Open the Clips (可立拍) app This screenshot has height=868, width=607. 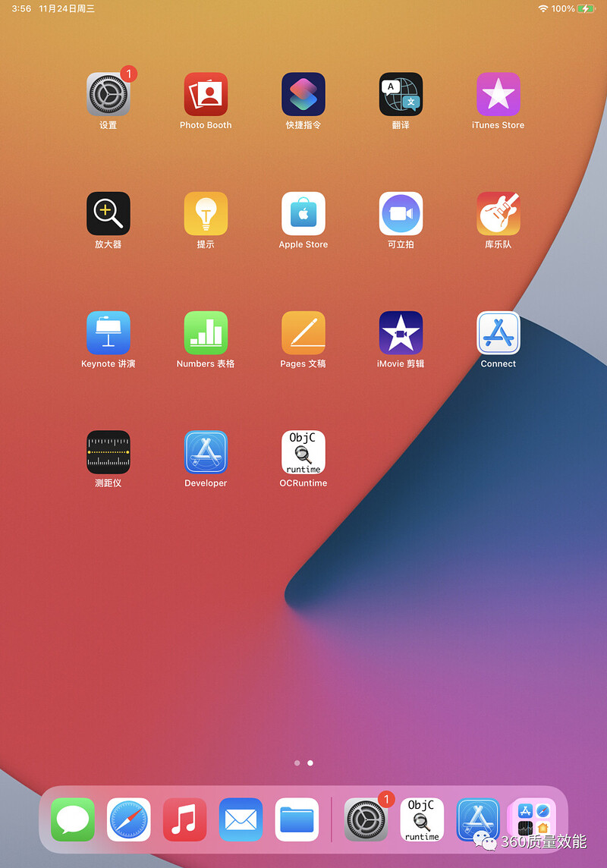coord(401,214)
